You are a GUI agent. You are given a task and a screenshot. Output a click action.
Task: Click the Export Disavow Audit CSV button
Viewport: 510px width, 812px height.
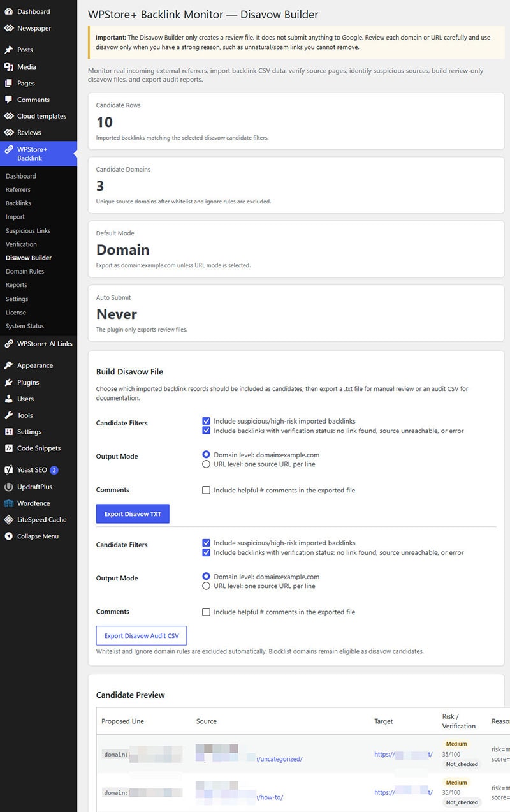pyautogui.click(x=142, y=636)
